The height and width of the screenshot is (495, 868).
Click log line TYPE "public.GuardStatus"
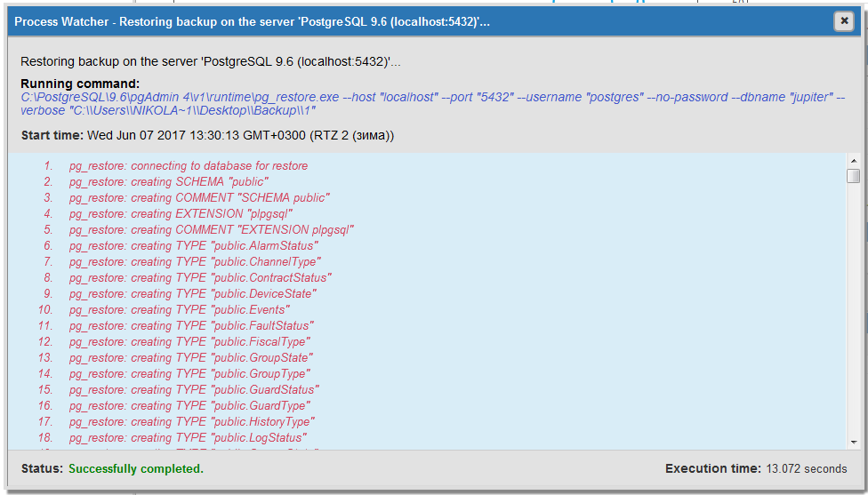click(x=194, y=390)
